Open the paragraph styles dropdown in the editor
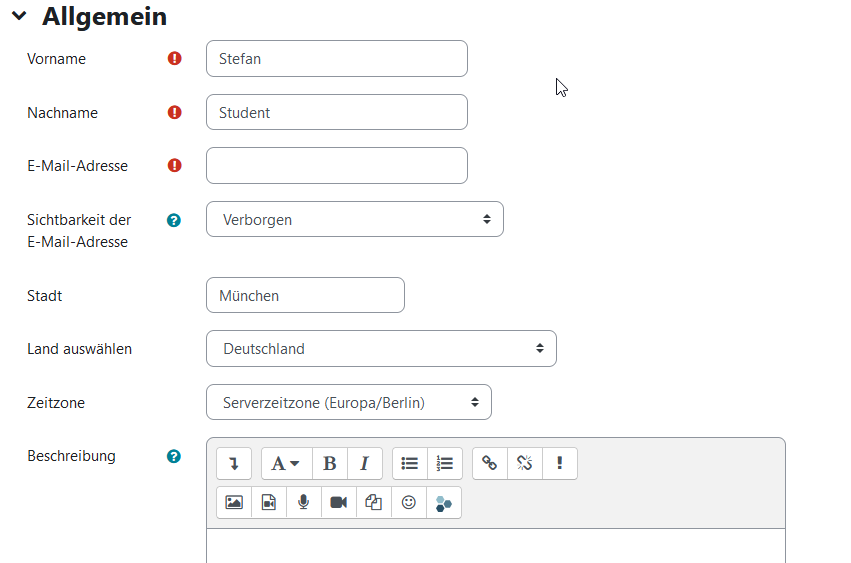 tap(286, 463)
